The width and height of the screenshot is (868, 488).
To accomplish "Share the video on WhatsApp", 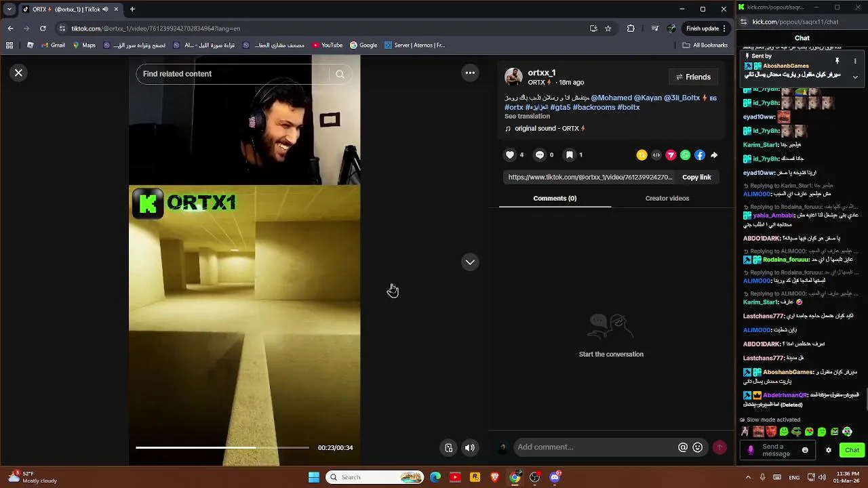I will point(686,155).
